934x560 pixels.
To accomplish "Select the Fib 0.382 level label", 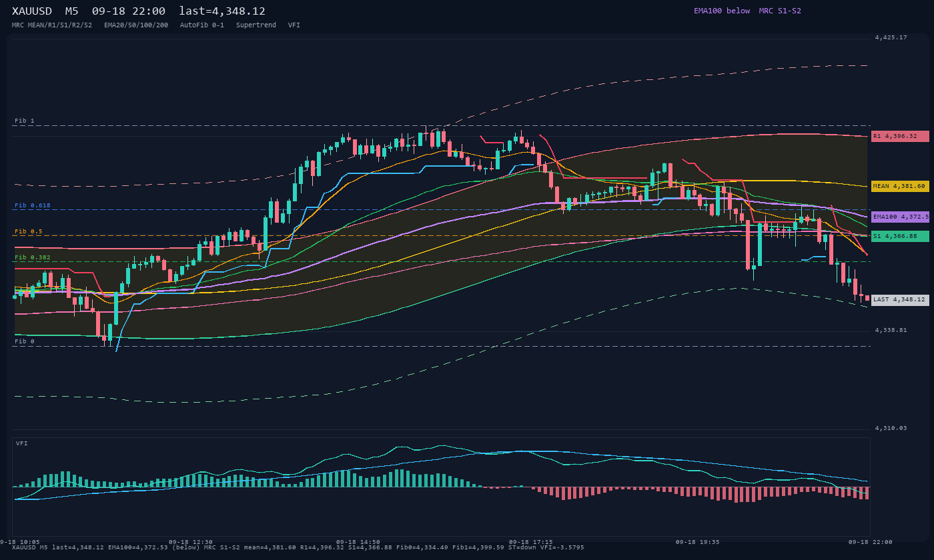I will pos(33,257).
